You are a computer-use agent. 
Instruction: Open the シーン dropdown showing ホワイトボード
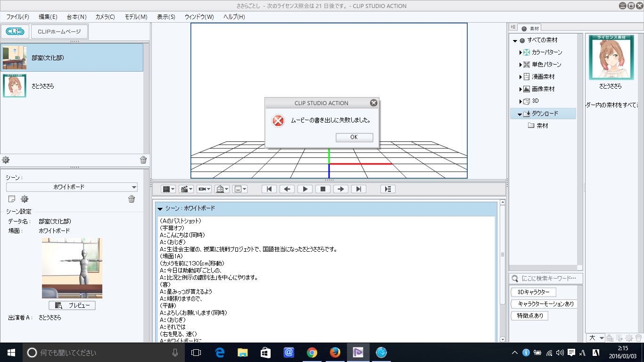(x=72, y=187)
